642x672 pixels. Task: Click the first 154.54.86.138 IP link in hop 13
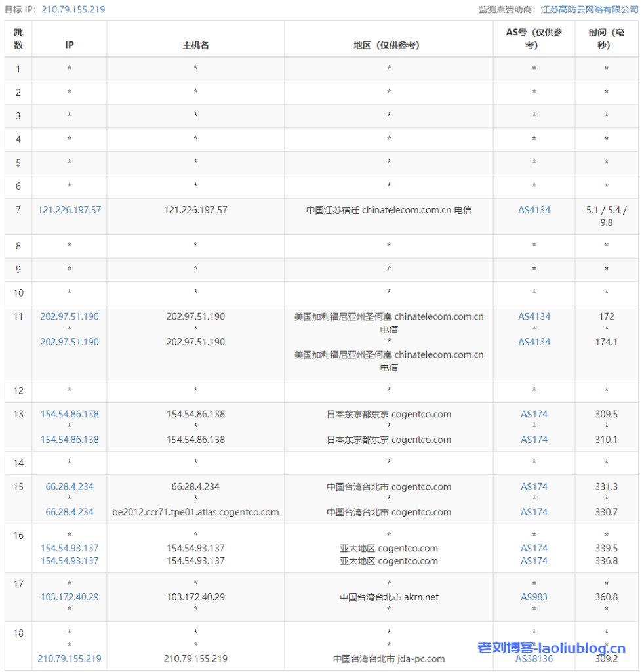tap(70, 414)
